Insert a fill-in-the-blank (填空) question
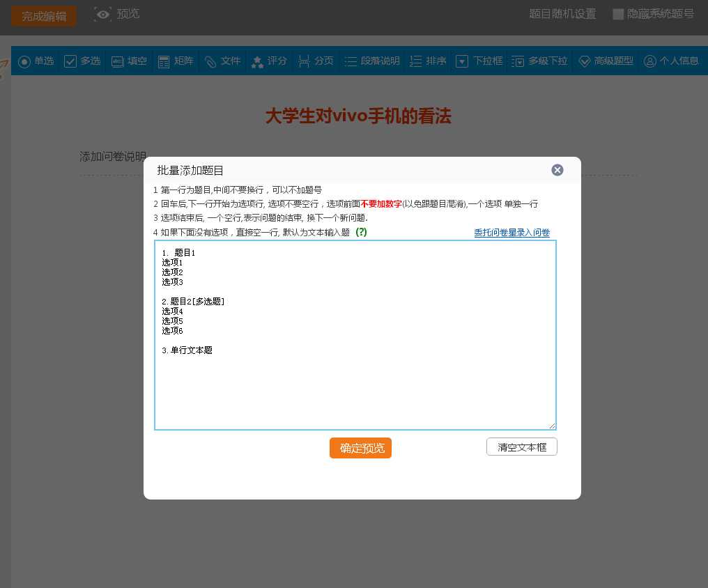The image size is (708, 588). tap(129, 61)
